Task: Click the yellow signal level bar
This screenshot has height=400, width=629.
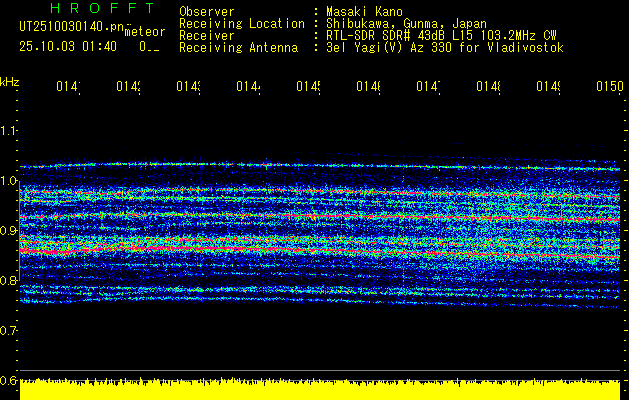Action: pos(320,390)
